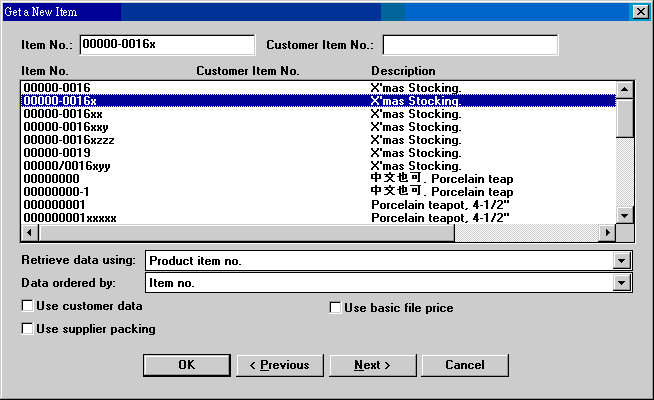The width and height of the screenshot is (654, 400).
Task: Focus the Customer Item No. field
Action: (469, 45)
